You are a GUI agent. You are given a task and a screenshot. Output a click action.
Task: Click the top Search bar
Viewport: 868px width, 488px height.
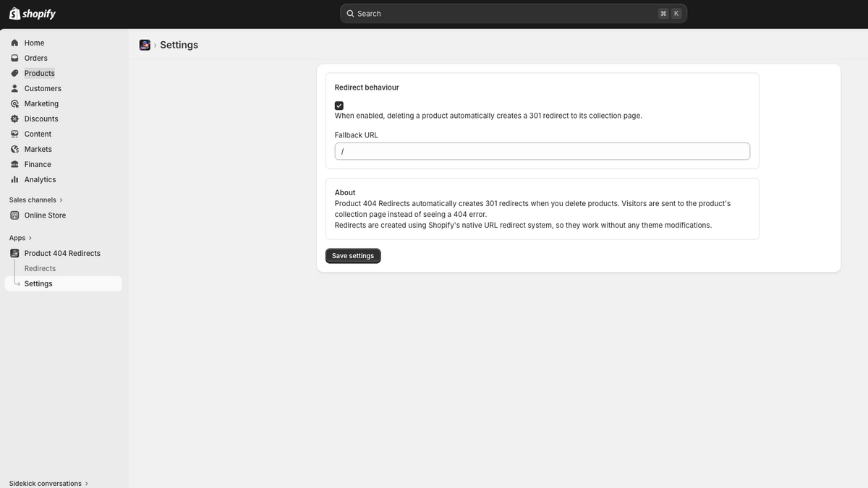(514, 14)
